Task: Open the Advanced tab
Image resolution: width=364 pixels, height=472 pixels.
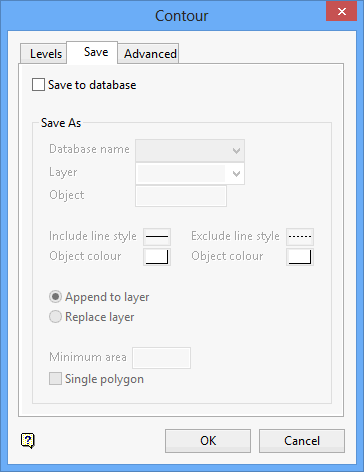Action: tap(148, 53)
